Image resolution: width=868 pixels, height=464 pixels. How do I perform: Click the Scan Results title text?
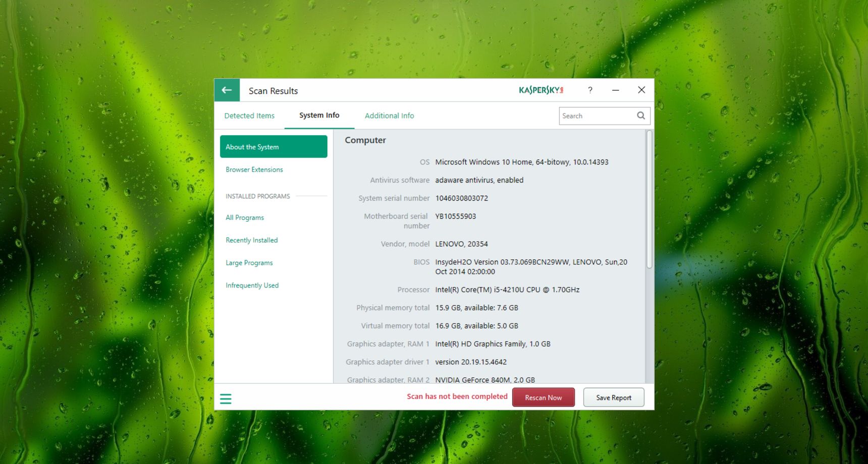273,91
